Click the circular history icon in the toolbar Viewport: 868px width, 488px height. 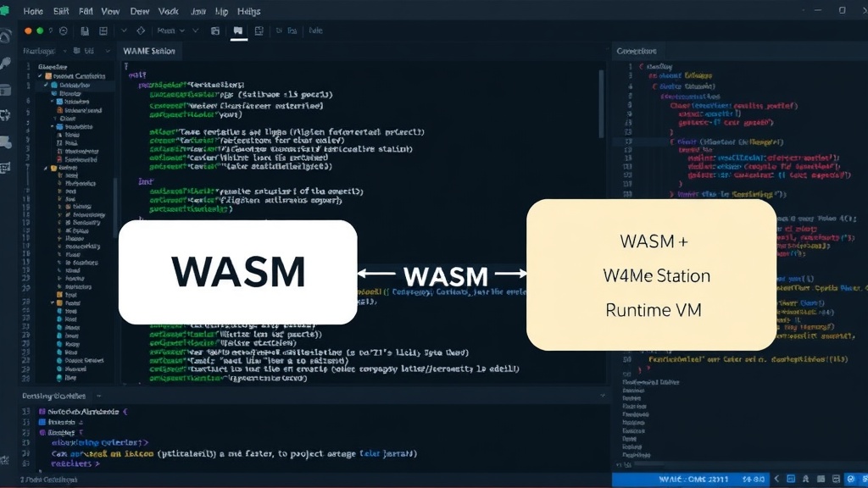(63, 31)
